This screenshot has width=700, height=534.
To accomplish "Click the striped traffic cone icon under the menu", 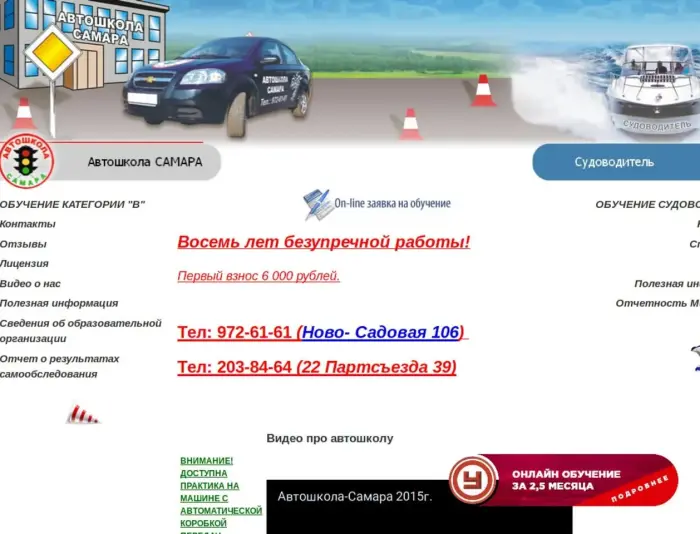I will (83, 413).
